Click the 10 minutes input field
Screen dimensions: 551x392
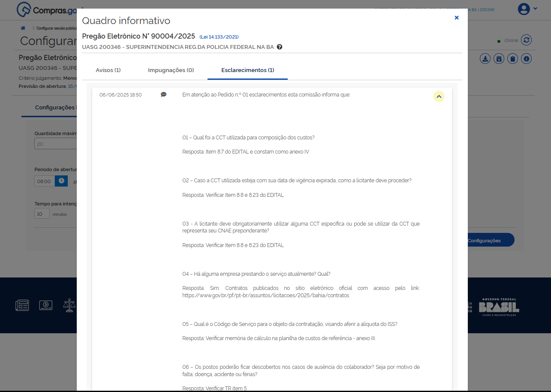[42, 214]
